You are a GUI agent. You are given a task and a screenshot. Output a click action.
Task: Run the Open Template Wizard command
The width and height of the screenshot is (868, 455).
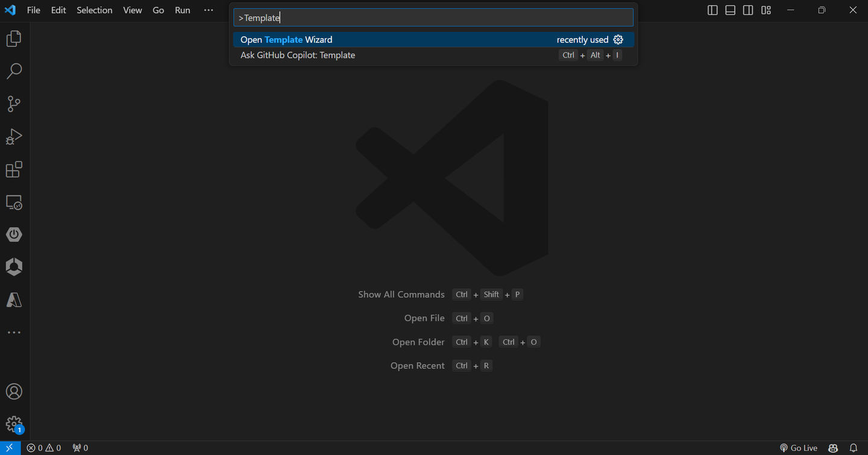tap(433, 40)
